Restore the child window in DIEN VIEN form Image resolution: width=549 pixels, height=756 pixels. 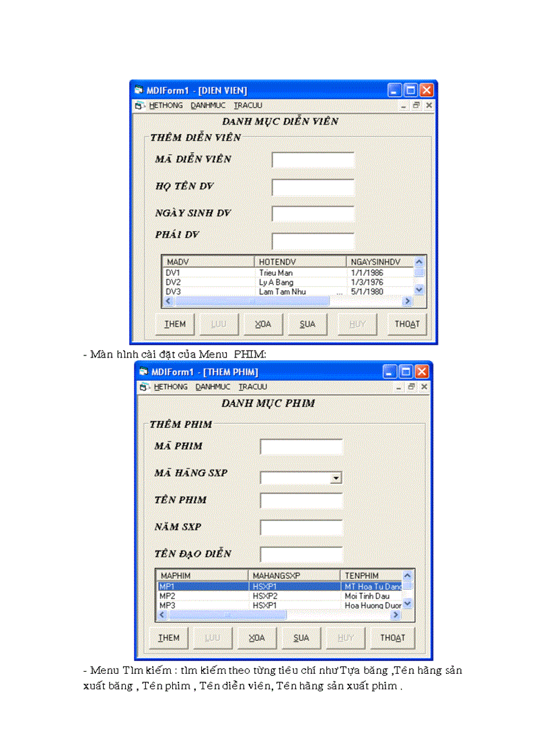click(x=416, y=106)
